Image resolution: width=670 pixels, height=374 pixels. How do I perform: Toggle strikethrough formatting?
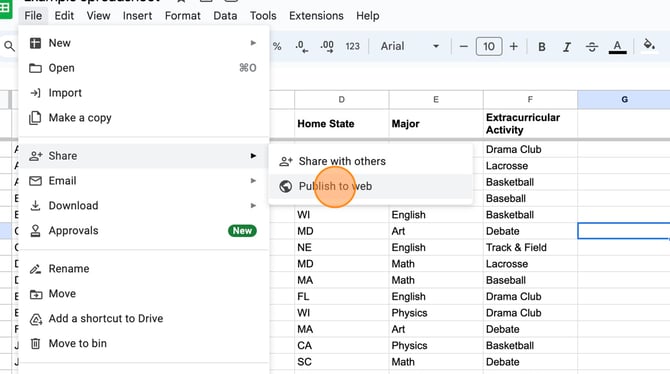(x=592, y=47)
